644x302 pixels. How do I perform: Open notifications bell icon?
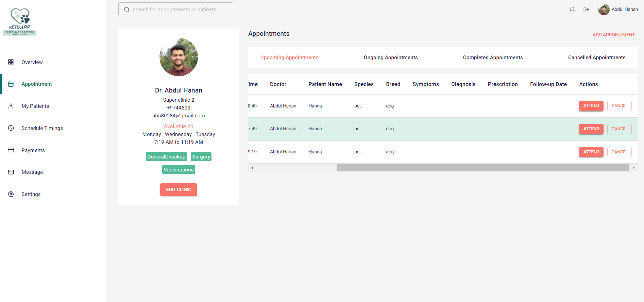(x=572, y=10)
